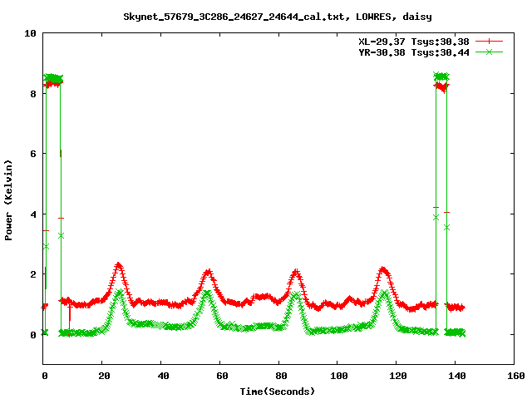The image size is (532, 399).
Task: Click x-axis tick label 100
Action: click(338, 376)
